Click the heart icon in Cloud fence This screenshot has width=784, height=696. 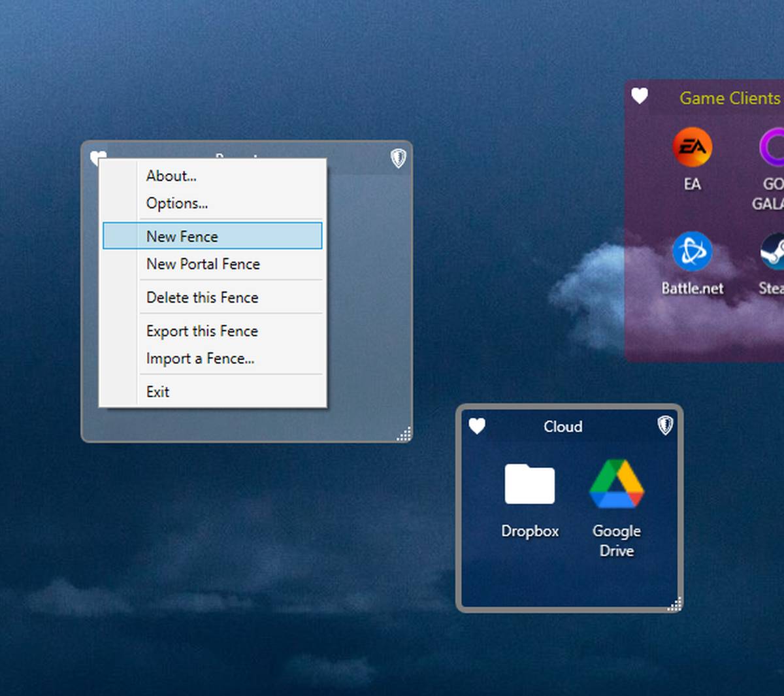(x=477, y=426)
